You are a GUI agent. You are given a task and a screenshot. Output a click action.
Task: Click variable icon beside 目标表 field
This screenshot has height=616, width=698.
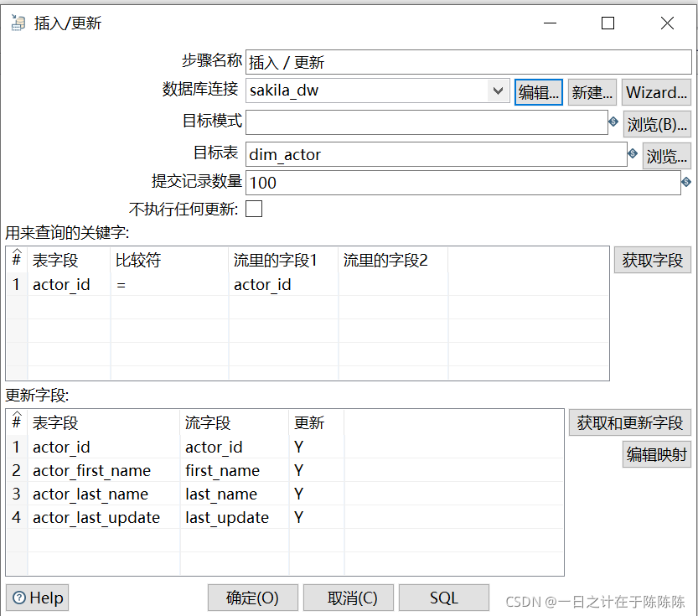pos(633,153)
